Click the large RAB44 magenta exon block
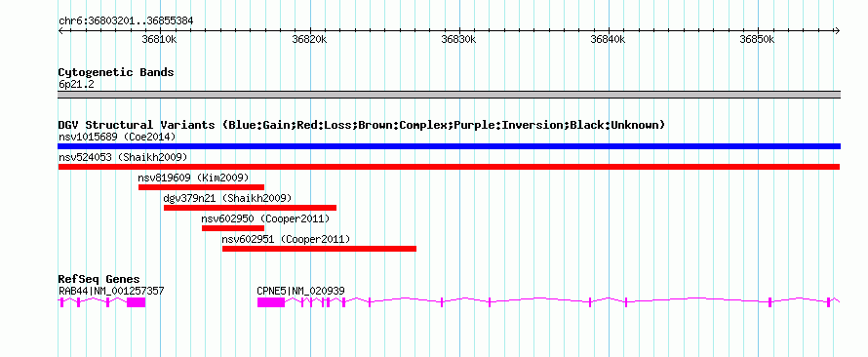 tap(137, 302)
